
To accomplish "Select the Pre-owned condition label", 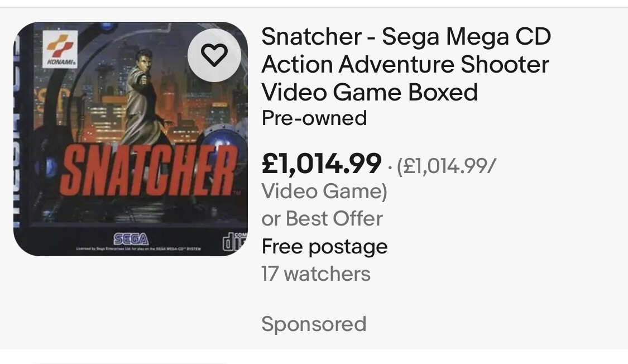I will click(314, 118).
